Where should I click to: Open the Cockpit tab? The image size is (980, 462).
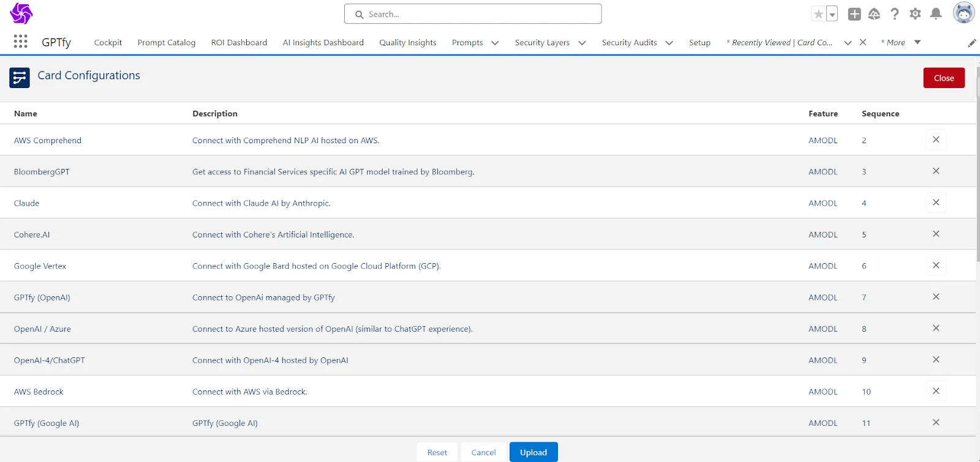coord(108,42)
